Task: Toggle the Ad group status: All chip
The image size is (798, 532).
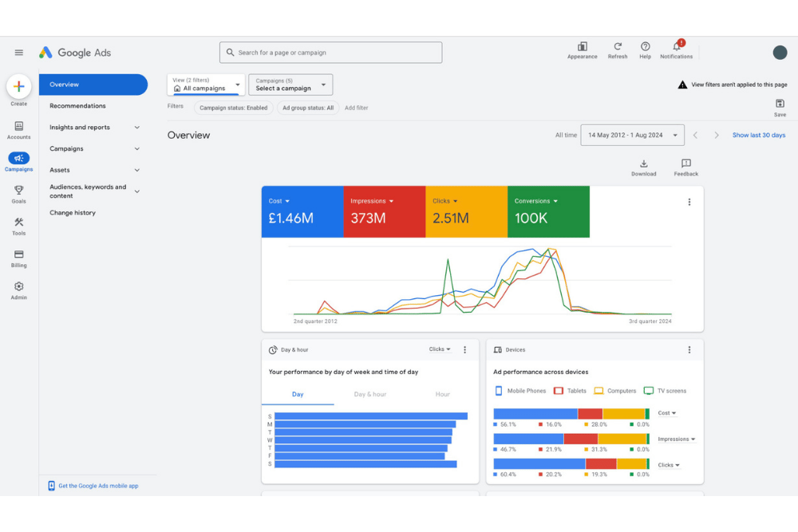Action: click(308, 108)
